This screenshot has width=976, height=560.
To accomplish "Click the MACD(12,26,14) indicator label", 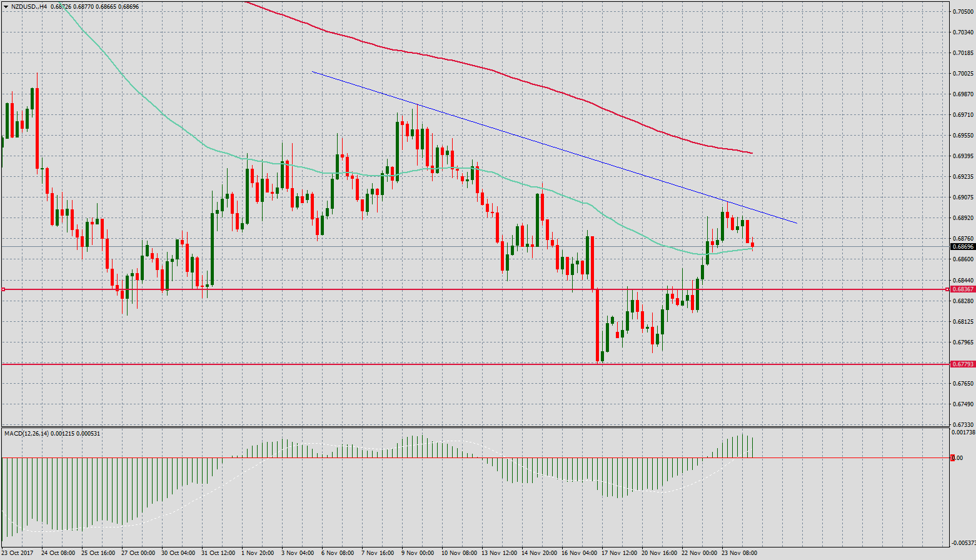I will (26, 433).
